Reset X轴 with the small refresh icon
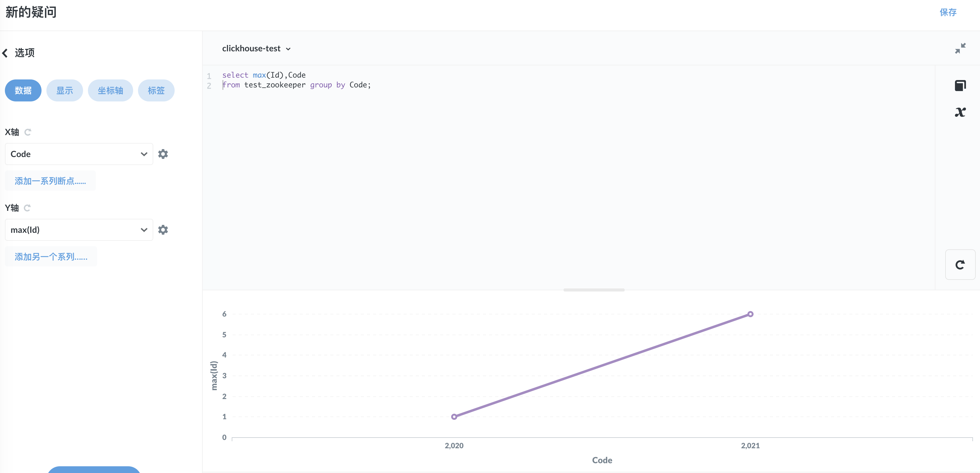980x473 pixels. click(x=28, y=132)
